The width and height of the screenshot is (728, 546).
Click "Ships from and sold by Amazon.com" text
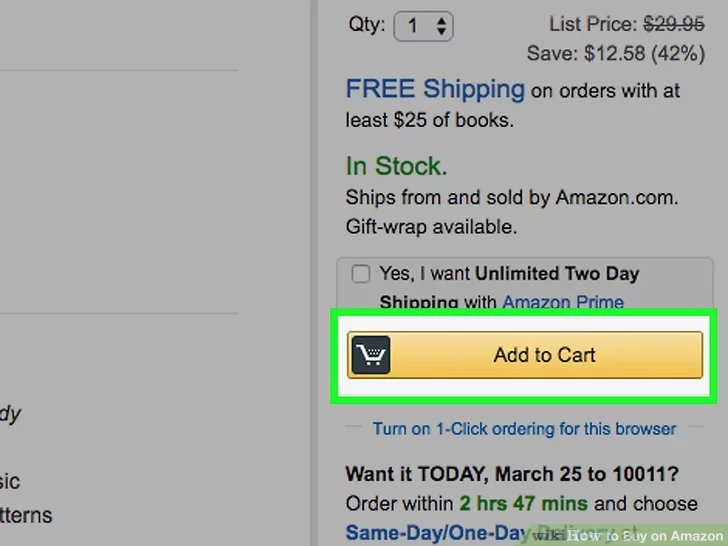pyautogui.click(x=511, y=197)
